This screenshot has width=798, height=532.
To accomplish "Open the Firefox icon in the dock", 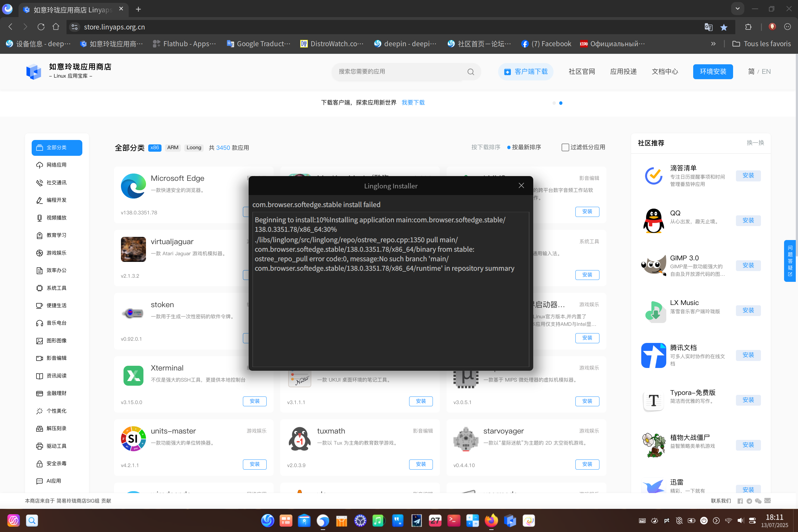I will pos(491,521).
